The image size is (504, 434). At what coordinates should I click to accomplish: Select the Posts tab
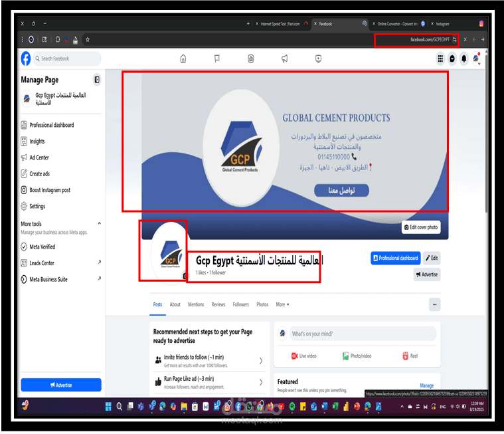click(157, 304)
